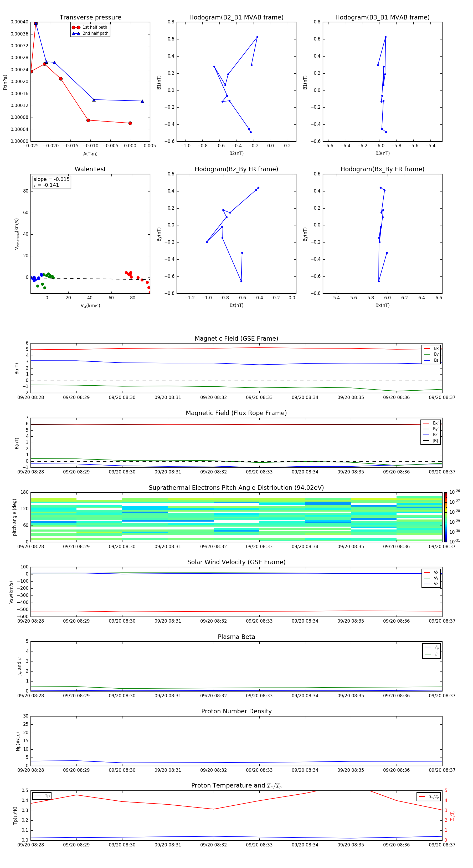Click 'Vz' in Solar Wind Velocity legend
Viewport: 473px width, 868px height.
431,584
